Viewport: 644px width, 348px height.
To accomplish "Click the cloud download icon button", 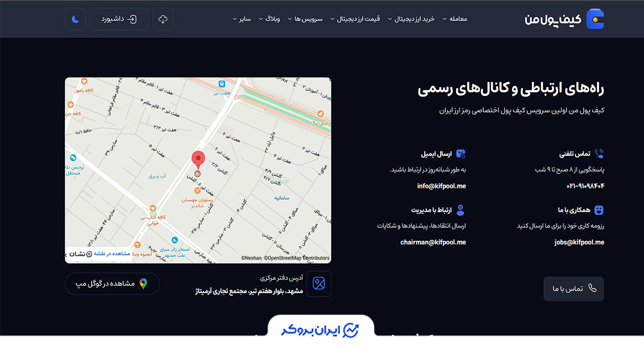I will 163,19.
